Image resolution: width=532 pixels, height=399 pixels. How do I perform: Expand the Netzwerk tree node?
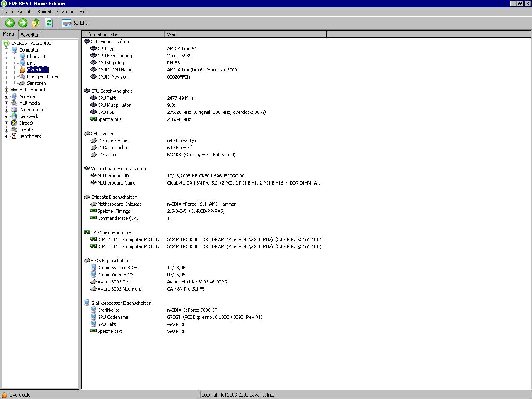pyautogui.click(x=7, y=116)
